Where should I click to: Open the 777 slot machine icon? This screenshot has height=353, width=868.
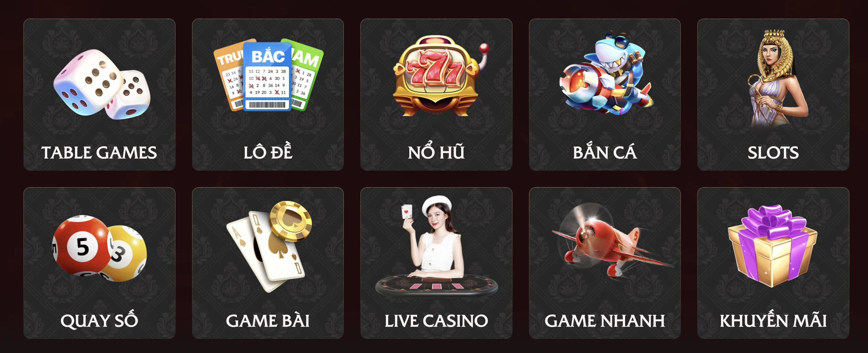tap(440, 76)
